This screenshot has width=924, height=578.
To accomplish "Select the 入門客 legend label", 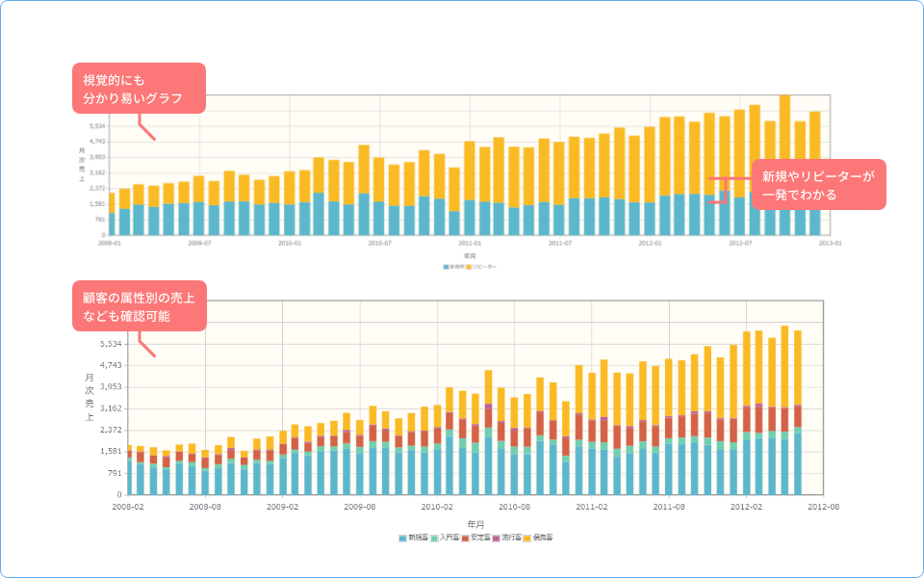I will coord(449,538).
